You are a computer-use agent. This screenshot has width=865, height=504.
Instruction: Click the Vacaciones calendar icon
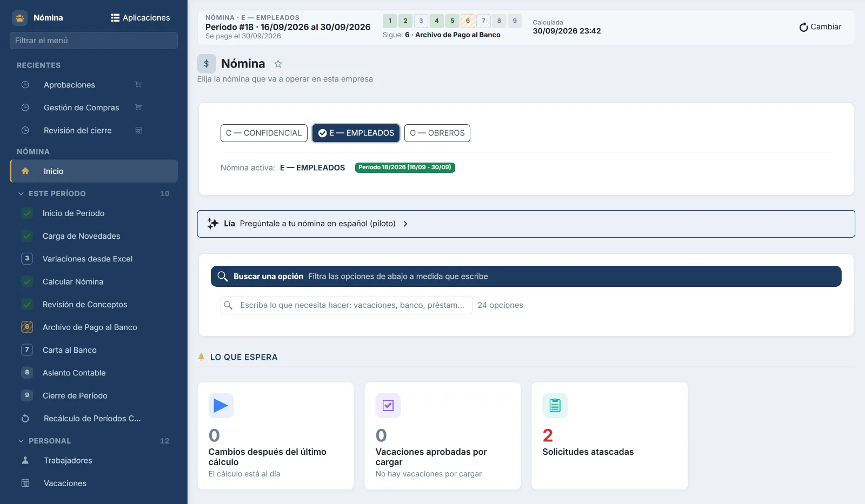click(25, 483)
